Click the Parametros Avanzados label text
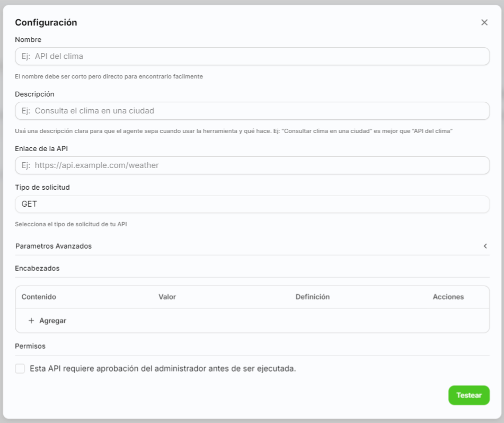504x423 pixels. 54,246
